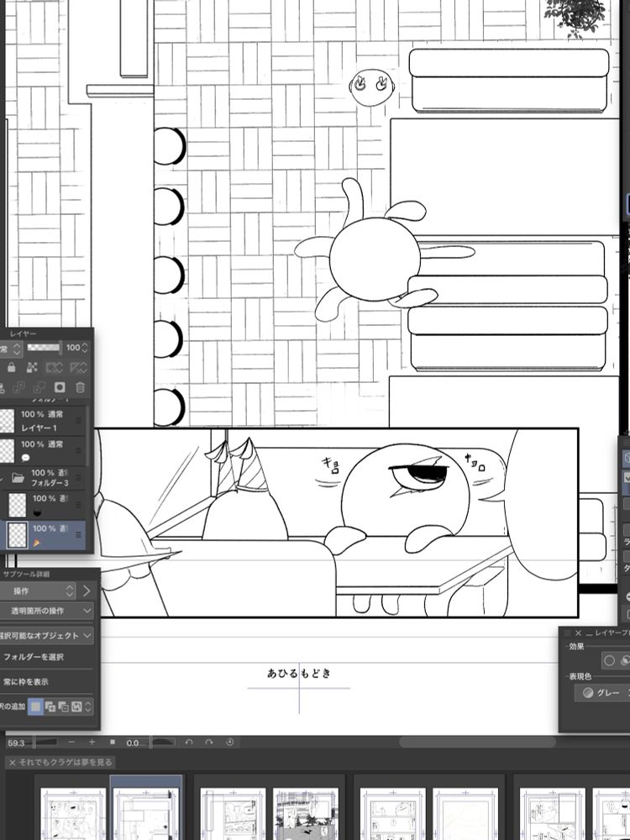Select the レイヤー1 layer
Screen dimensions: 630x840
tap(43, 421)
